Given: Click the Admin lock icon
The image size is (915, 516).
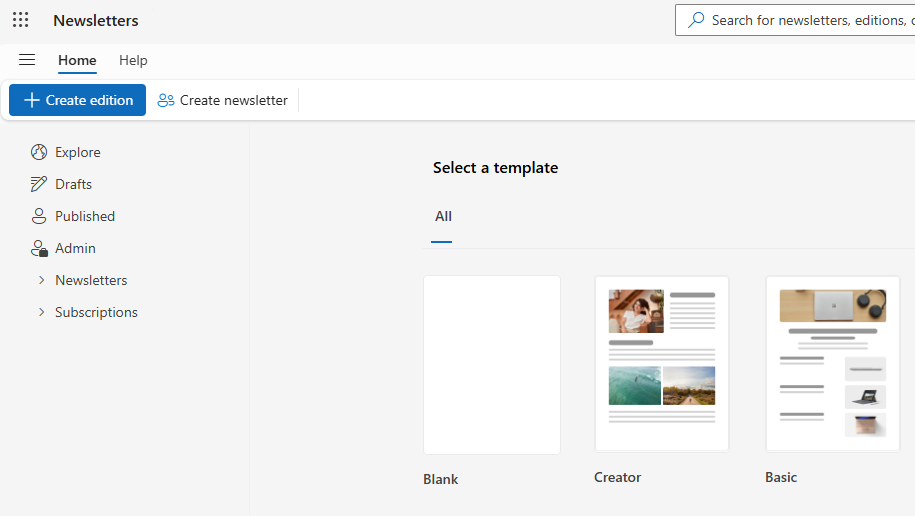Looking at the screenshot, I should coord(39,248).
